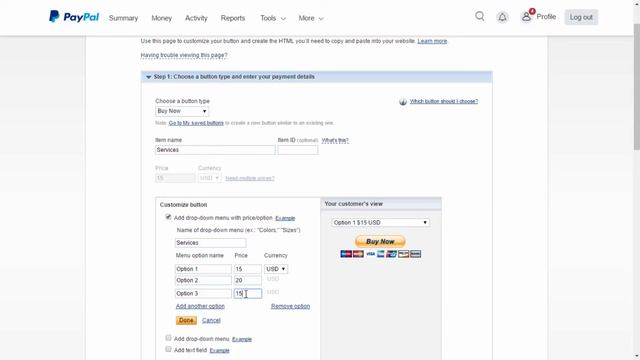Viewport: 640px width, 360px height.
Task: Open Example link for drop-down menu
Action: [x=242, y=339]
